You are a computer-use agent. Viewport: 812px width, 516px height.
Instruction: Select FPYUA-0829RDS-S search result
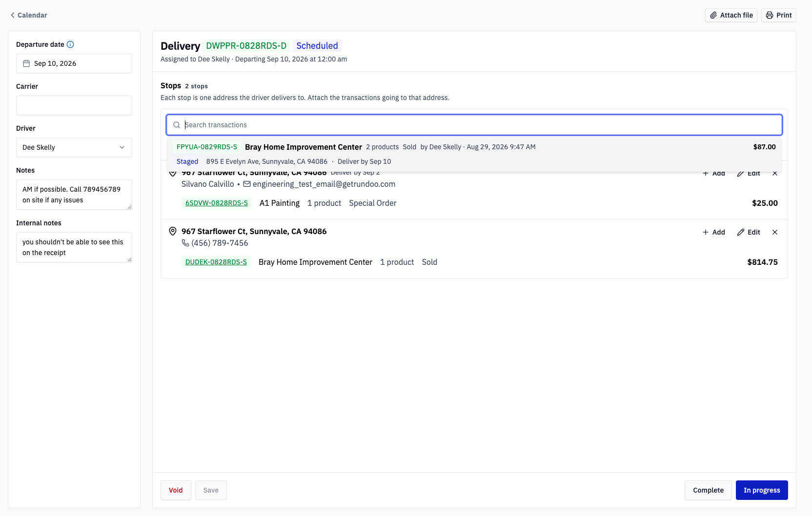point(474,154)
